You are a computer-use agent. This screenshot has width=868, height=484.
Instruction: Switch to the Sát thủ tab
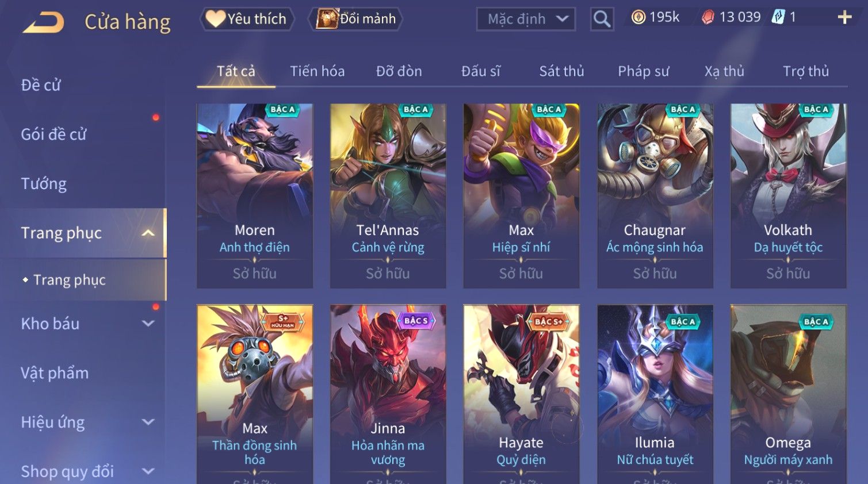561,71
